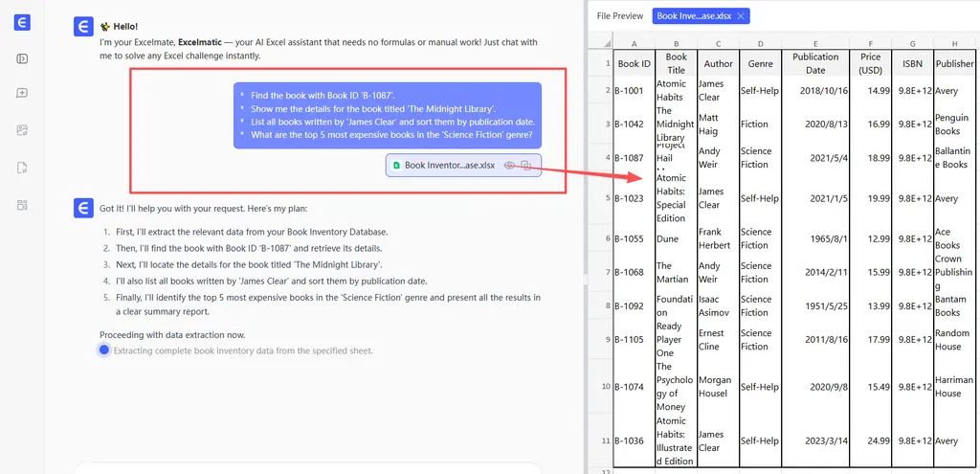Viewport: 980px width, 474px height.
Task: Click the File Preview label
Action: 618,16
